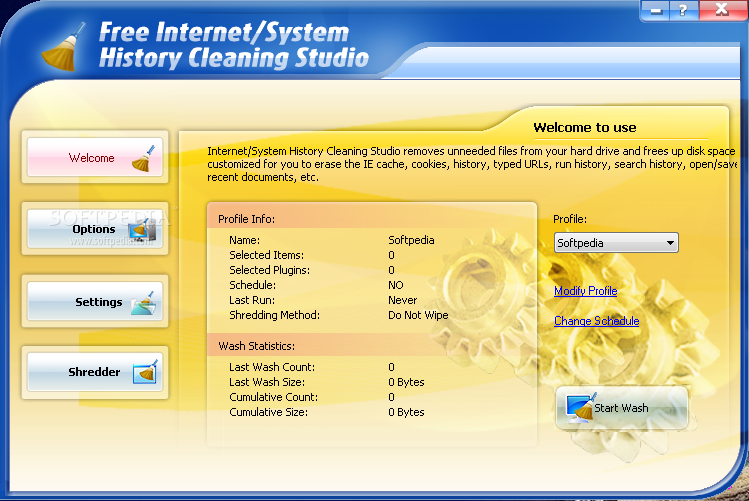This screenshot has height=501, width=749.
Task: Click the broom picture icon on Shredder
Action: 146,372
